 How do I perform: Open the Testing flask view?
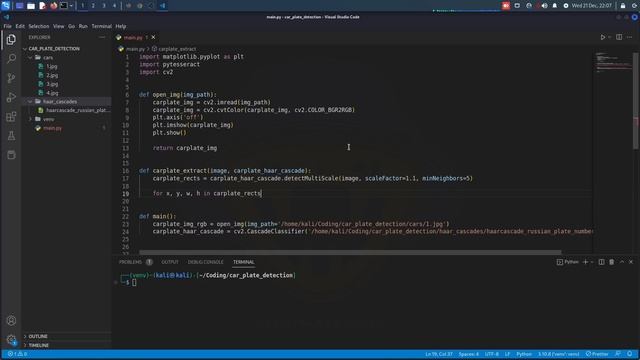(x=11, y=136)
